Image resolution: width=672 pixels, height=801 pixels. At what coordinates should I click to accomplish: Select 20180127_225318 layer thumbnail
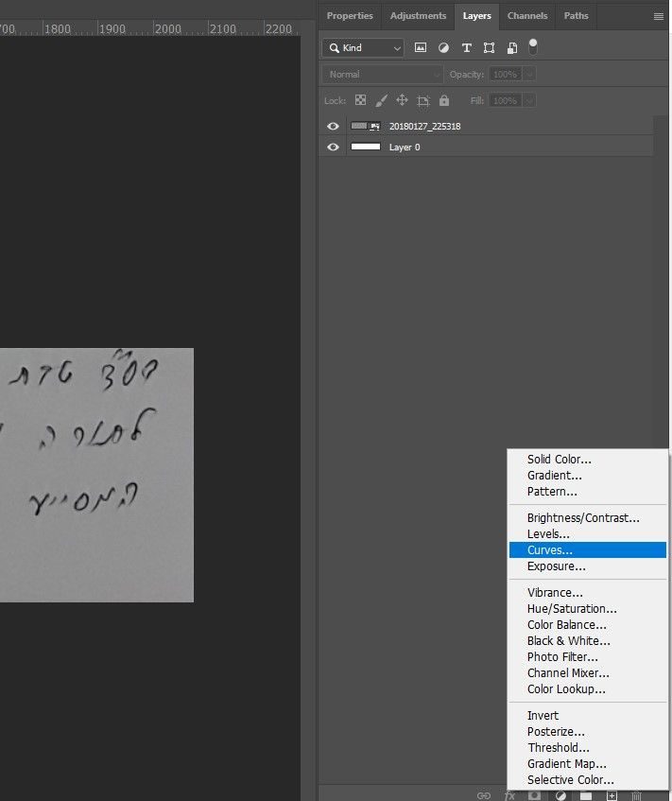[366, 126]
